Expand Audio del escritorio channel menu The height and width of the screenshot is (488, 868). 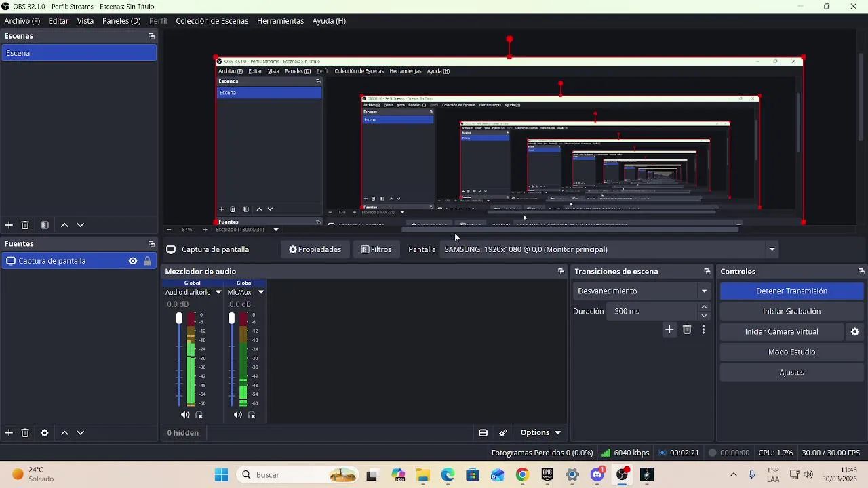pos(218,293)
